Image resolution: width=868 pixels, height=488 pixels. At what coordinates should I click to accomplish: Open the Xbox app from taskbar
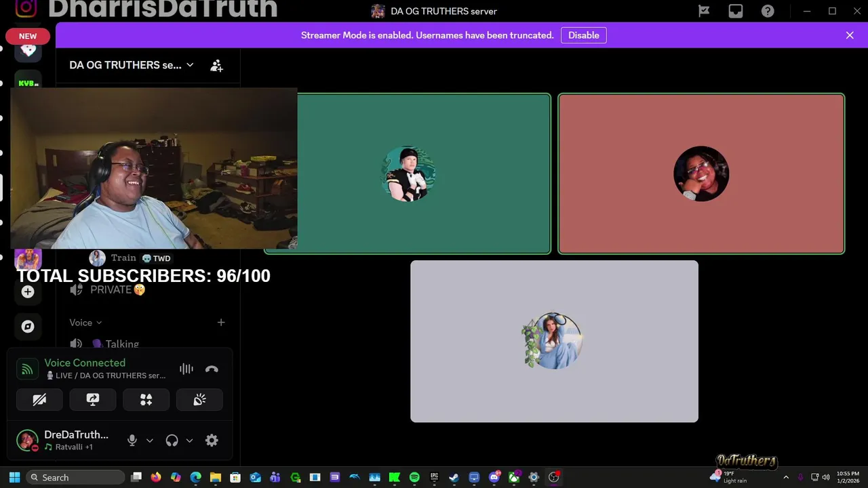514,477
